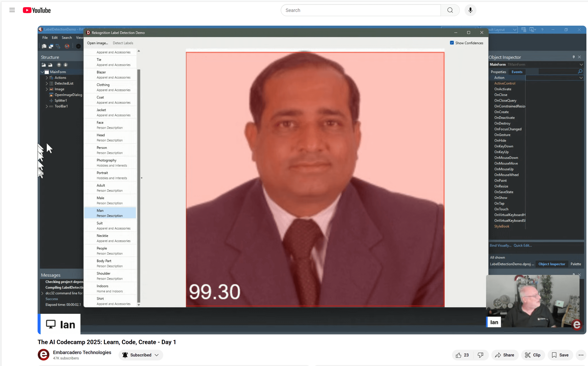The image size is (588, 366).
Task: Click the Detect Labels button
Action: coord(123,43)
